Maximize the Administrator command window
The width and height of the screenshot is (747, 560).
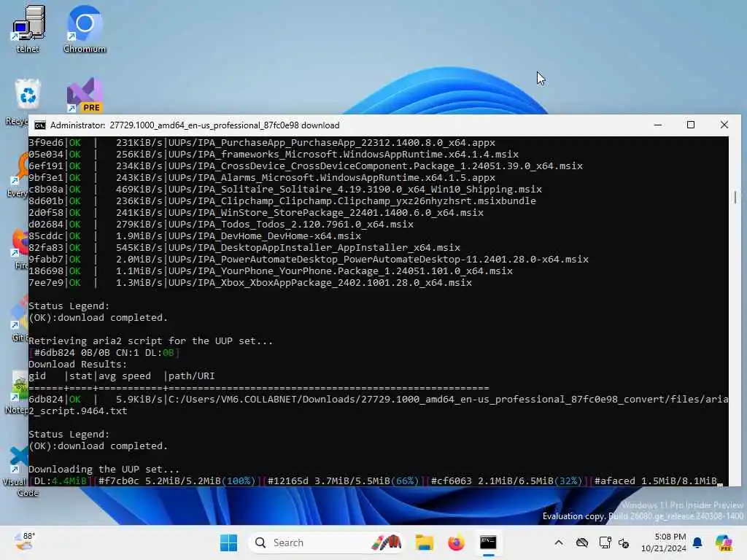(691, 125)
